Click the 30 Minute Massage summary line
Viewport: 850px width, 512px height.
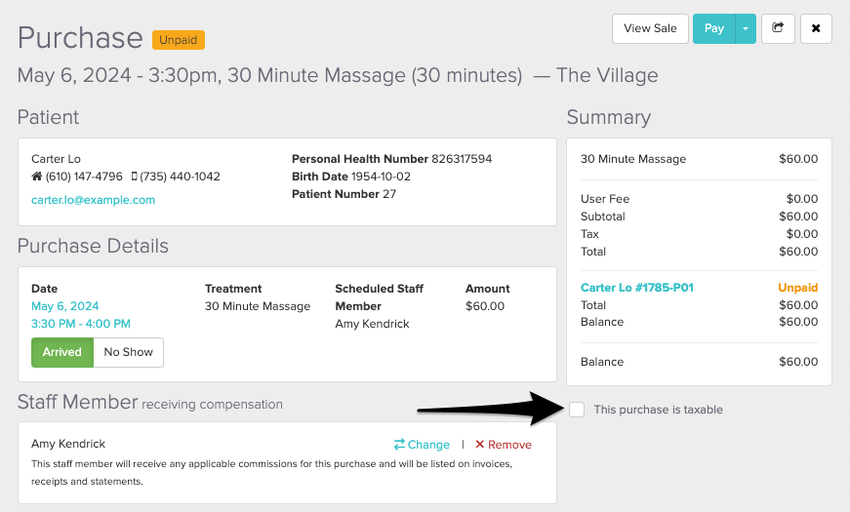tap(699, 159)
